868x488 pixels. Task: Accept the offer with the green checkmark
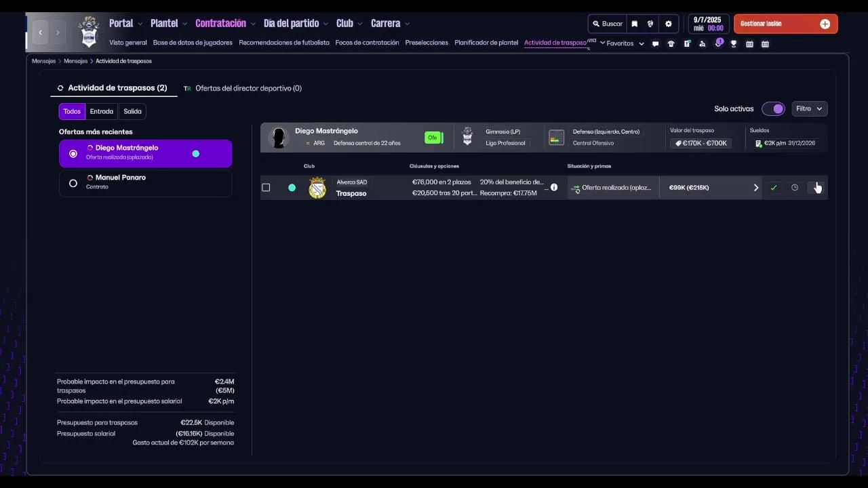[x=774, y=188]
